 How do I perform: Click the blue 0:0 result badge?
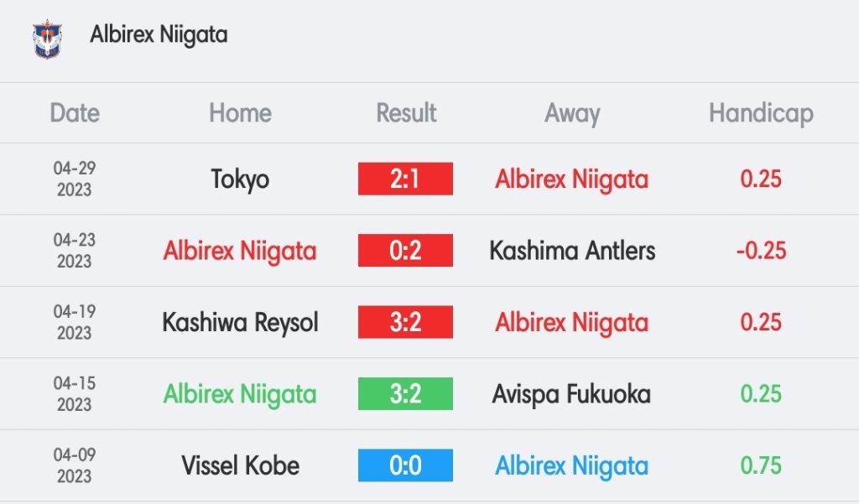(x=405, y=465)
